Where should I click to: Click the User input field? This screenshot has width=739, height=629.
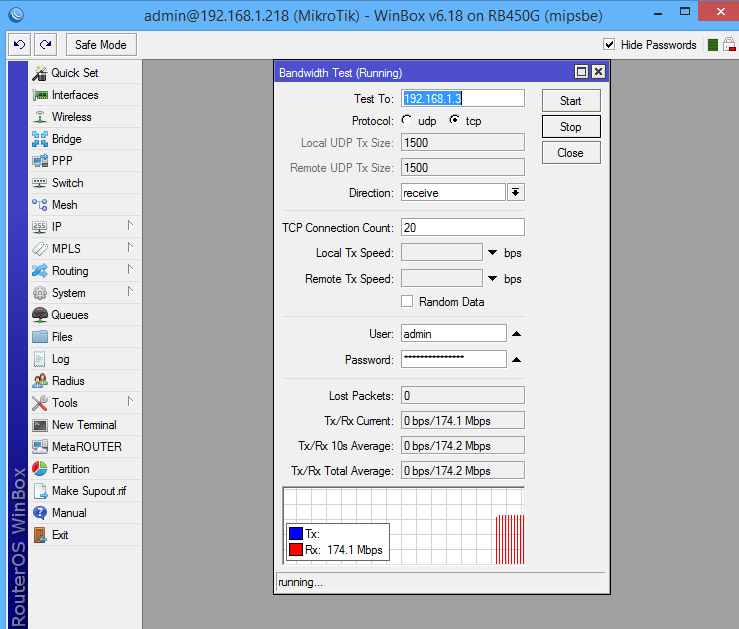click(454, 334)
